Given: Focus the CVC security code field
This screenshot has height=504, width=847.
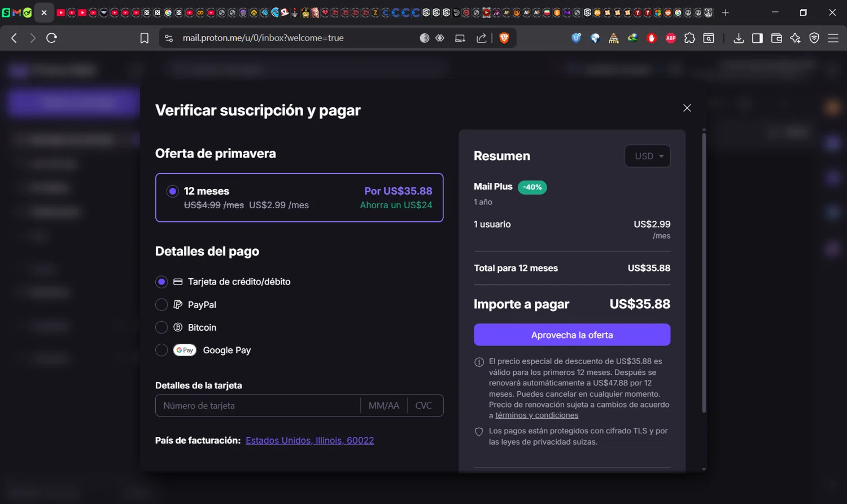Looking at the screenshot, I should tap(424, 406).
